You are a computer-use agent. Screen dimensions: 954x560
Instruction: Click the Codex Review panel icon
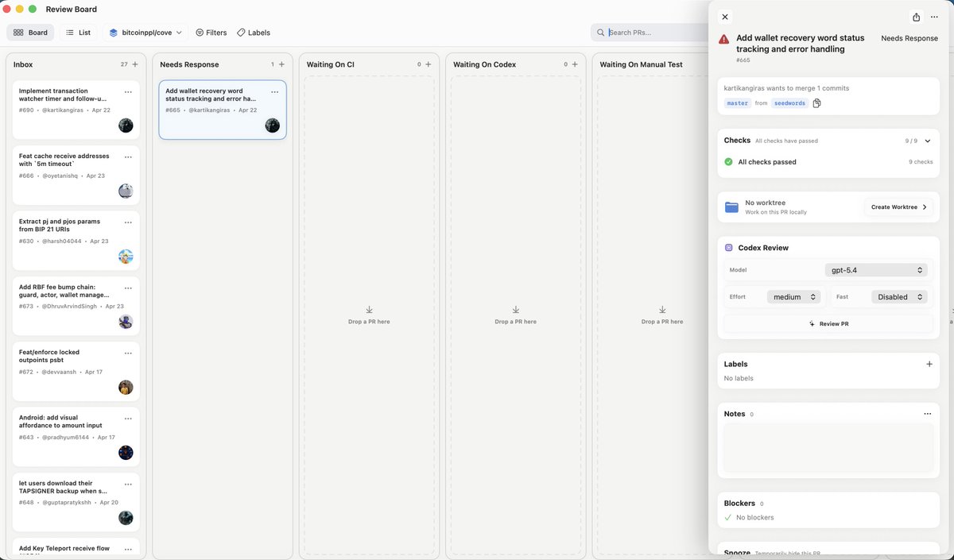pyautogui.click(x=728, y=247)
